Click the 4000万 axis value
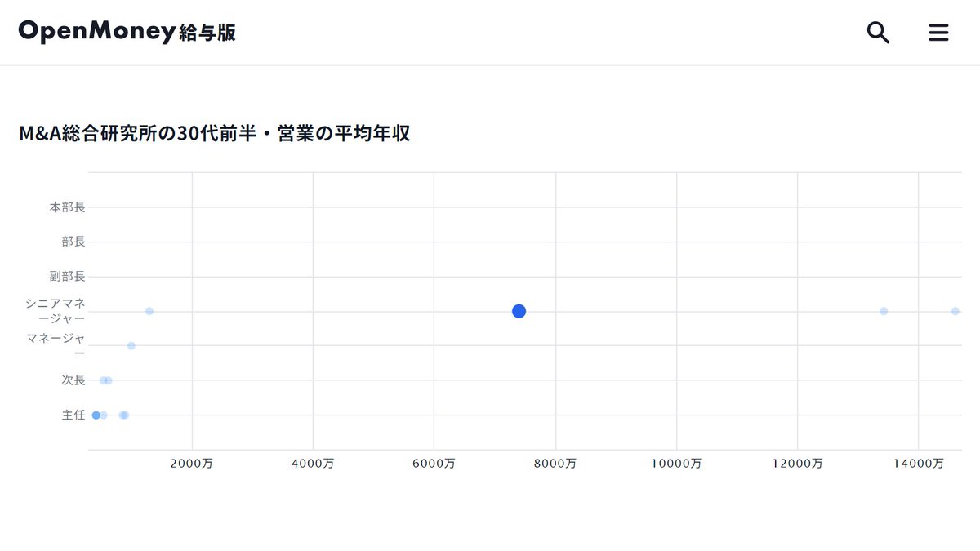The image size is (980, 551). pos(313,464)
